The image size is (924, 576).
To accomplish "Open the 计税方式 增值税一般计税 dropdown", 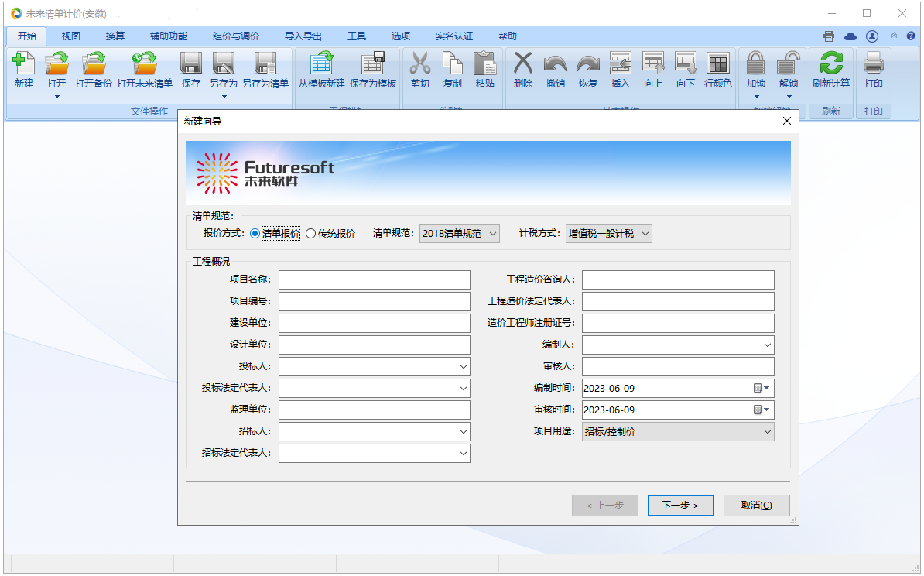I will [x=609, y=234].
